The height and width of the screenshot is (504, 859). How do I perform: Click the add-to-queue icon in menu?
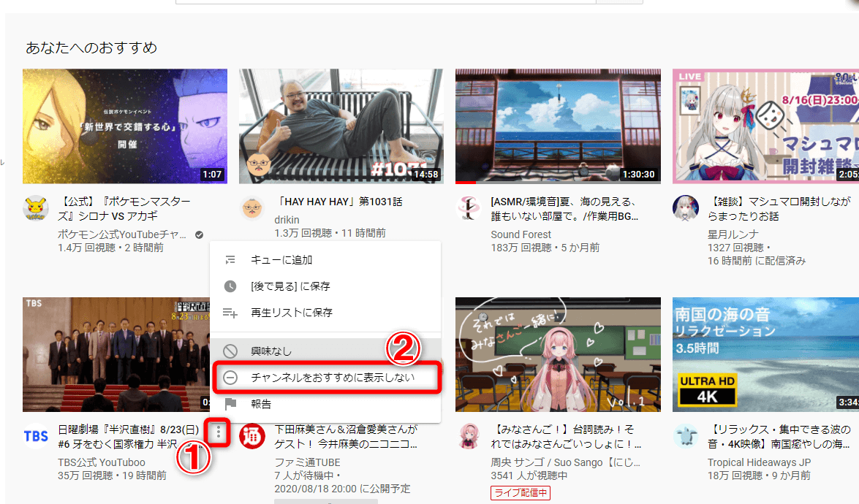[x=230, y=260]
